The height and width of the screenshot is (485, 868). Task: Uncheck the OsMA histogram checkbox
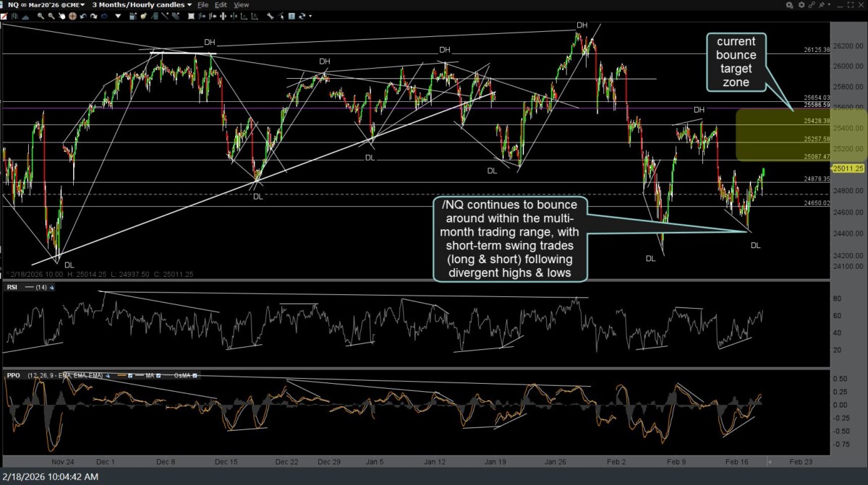(x=195, y=375)
